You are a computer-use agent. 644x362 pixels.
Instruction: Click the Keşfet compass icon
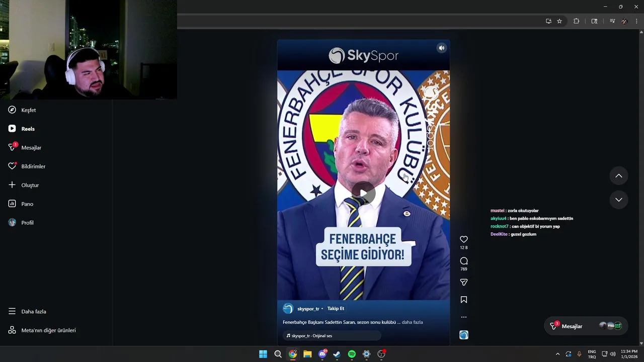(x=12, y=110)
